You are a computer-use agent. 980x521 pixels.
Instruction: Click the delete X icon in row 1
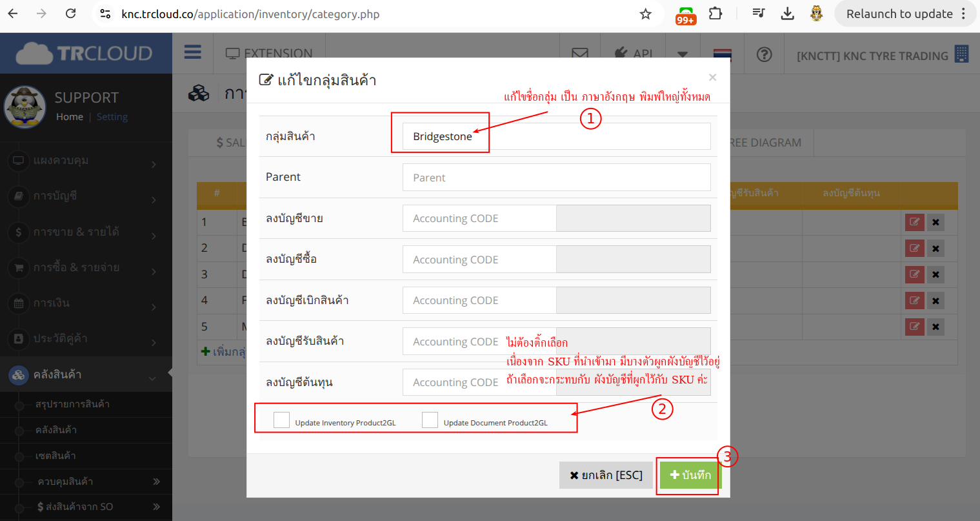click(x=935, y=223)
